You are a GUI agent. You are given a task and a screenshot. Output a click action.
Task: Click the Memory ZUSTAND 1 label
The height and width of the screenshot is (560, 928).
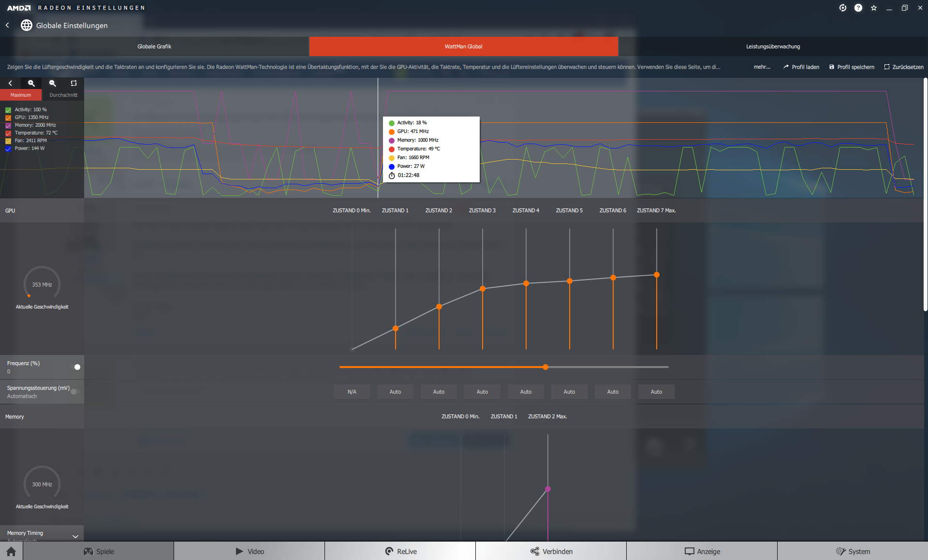pyautogui.click(x=504, y=416)
